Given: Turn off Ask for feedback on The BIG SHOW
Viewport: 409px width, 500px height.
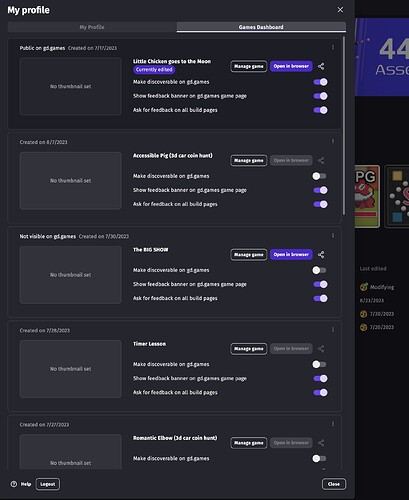Looking at the screenshot, I should [320, 298].
